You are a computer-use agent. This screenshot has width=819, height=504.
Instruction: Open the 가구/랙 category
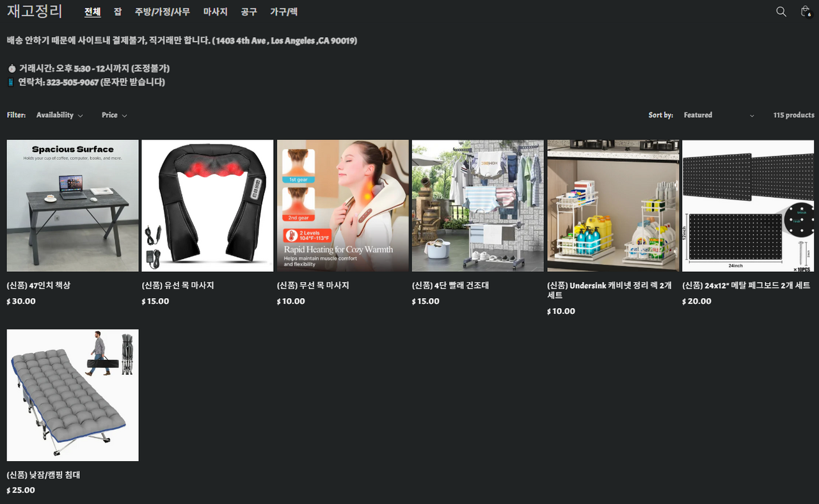[x=283, y=12]
